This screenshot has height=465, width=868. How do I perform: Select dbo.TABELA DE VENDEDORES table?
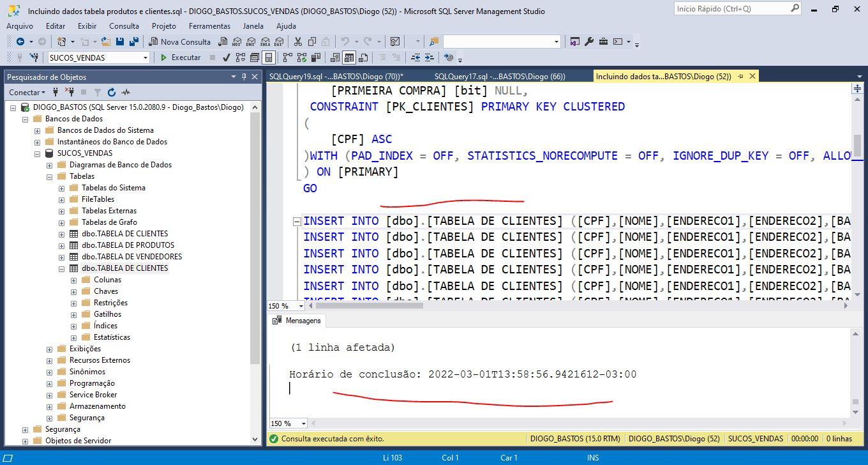click(131, 257)
